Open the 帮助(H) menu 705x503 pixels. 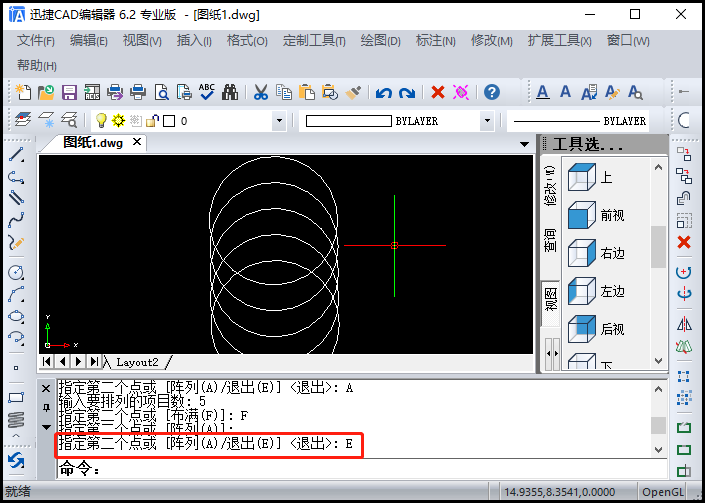point(36,66)
